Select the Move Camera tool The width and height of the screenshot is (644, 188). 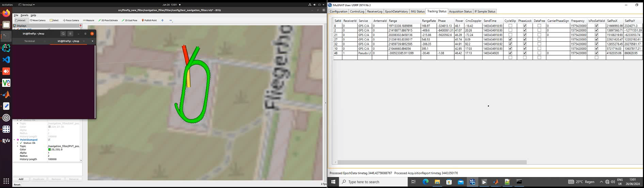coord(38,20)
